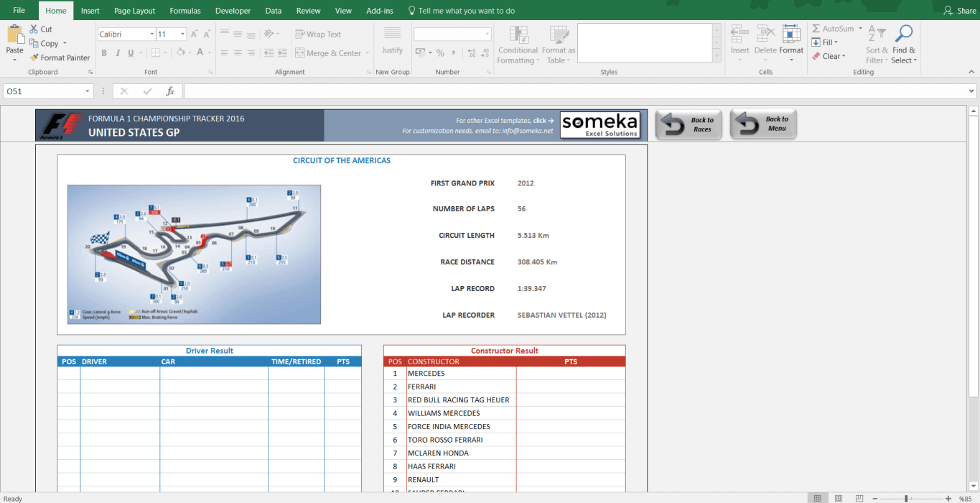The width and height of the screenshot is (980, 503).
Task: Select the RED BULL RACING TAG HEUER cell
Action: coord(461,400)
